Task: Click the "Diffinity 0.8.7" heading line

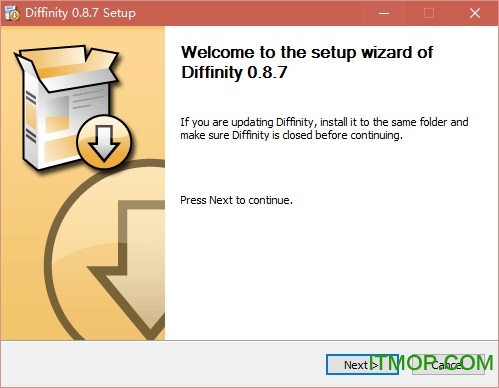Action: click(234, 72)
